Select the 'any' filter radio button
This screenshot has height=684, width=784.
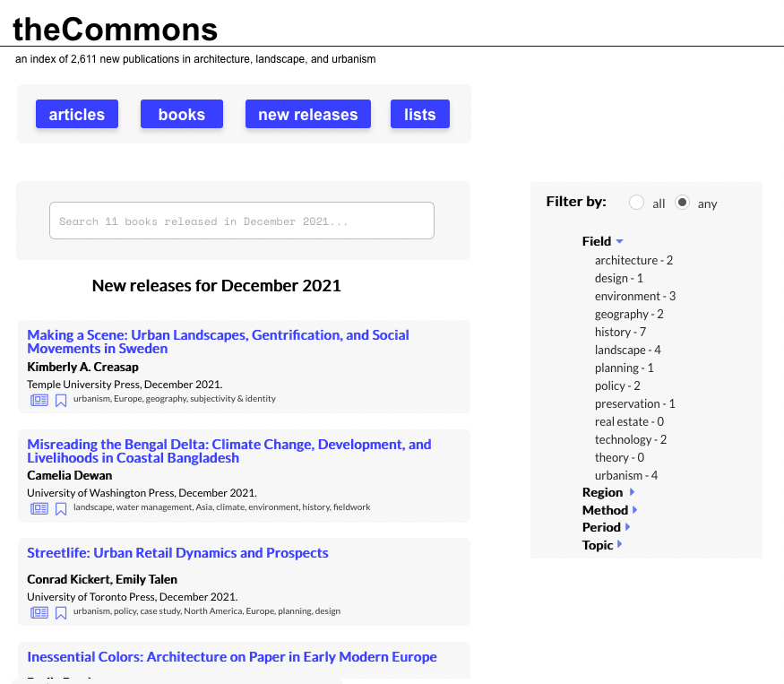tap(682, 203)
